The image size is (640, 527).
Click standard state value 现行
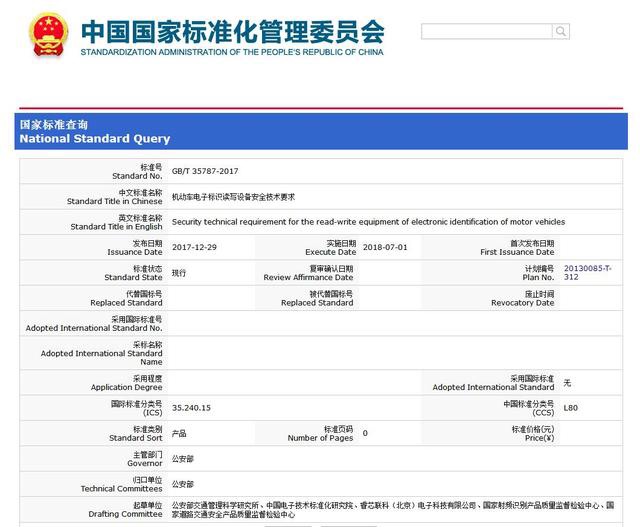coord(179,273)
